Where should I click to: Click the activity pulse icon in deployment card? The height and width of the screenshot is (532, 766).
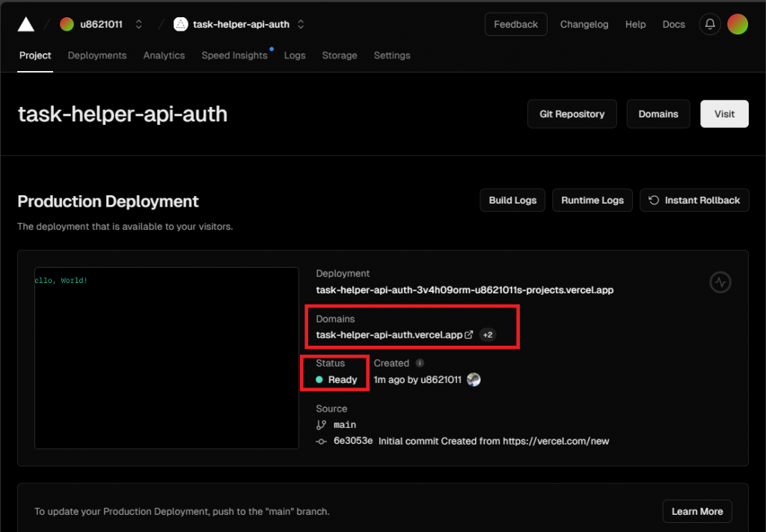click(x=720, y=282)
